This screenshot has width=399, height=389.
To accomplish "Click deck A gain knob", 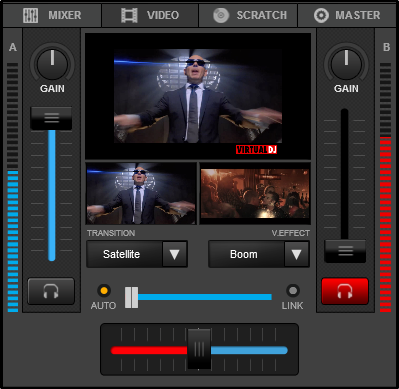I will pos(52,64).
